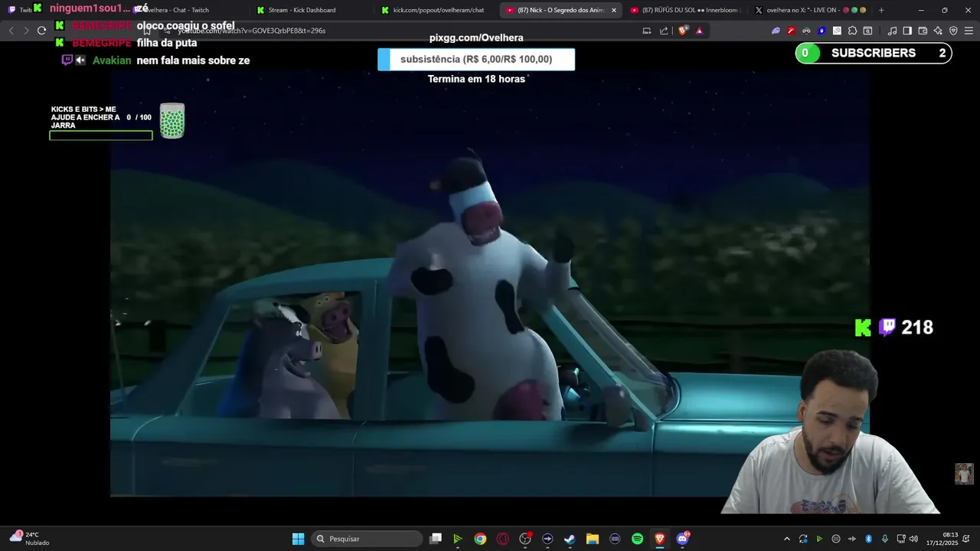Open the media control music note icon
The height and width of the screenshot is (551, 980).
point(892,31)
